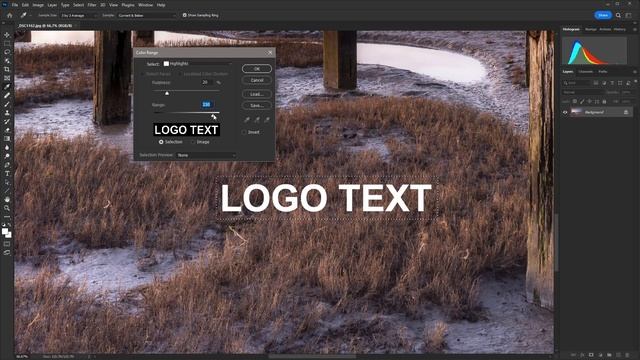The width and height of the screenshot is (640, 360).
Task: Select the Dodge tool
Action: tap(7, 156)
